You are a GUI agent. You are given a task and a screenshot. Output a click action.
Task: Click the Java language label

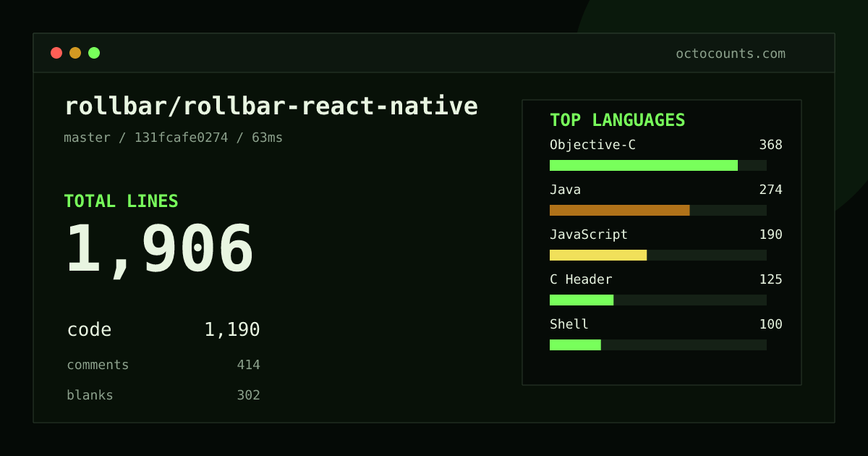coord(565,190)
